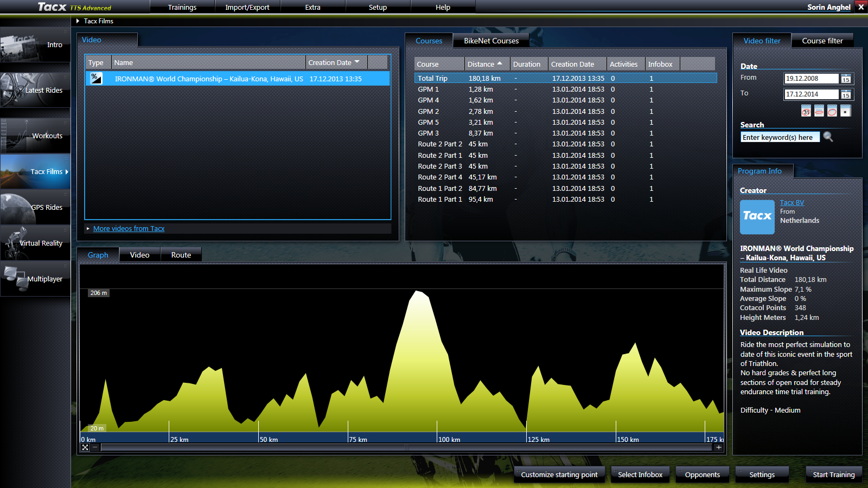868x488 pixels.
Task: Sort videos by the Type column header
Action: pos(98,62)
